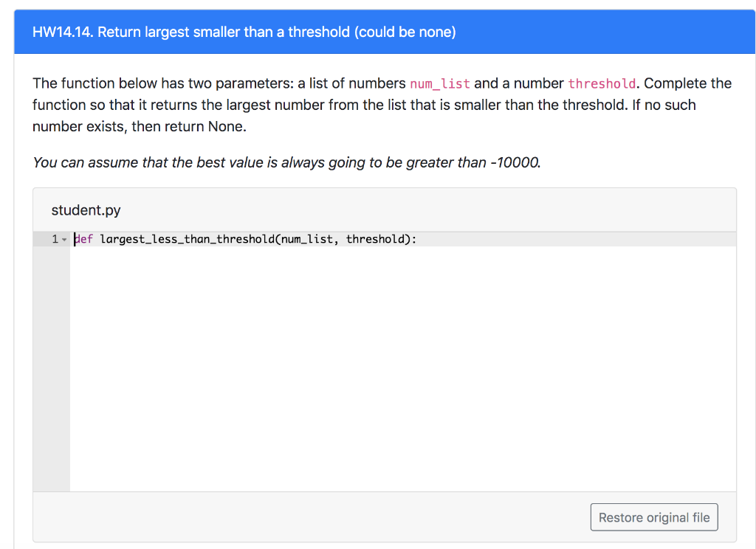Click the highlighted num_list inline code token

[440, 83]
